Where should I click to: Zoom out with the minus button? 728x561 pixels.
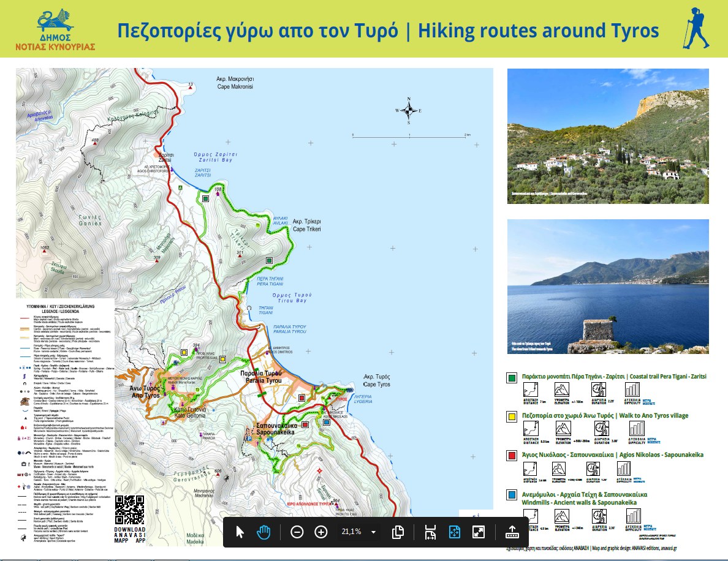297,532
